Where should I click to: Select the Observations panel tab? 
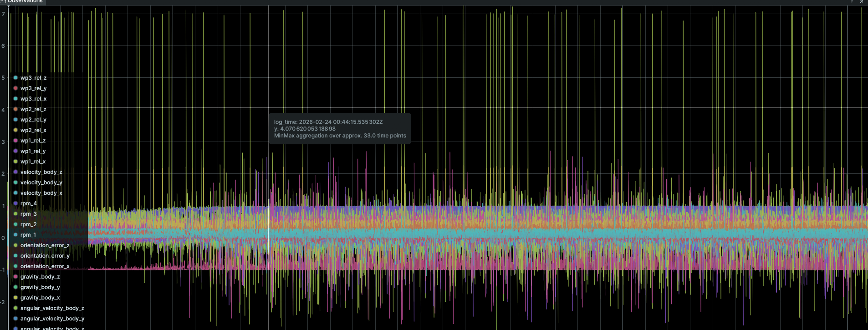(x=25, y=2)
